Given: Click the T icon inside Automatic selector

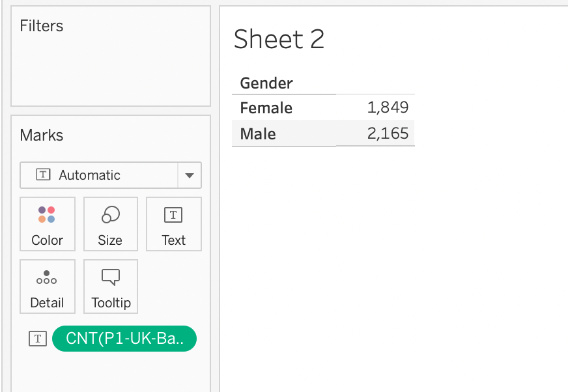Looking at the screenshot, I should pyautogui.click(x=43, y=175).
